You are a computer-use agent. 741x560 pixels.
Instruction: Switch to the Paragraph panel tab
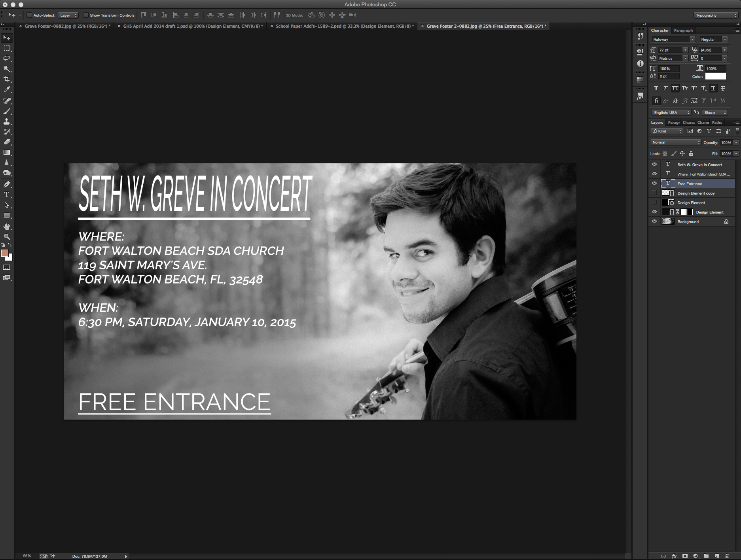pyautogui.click(x=683, y=30)
